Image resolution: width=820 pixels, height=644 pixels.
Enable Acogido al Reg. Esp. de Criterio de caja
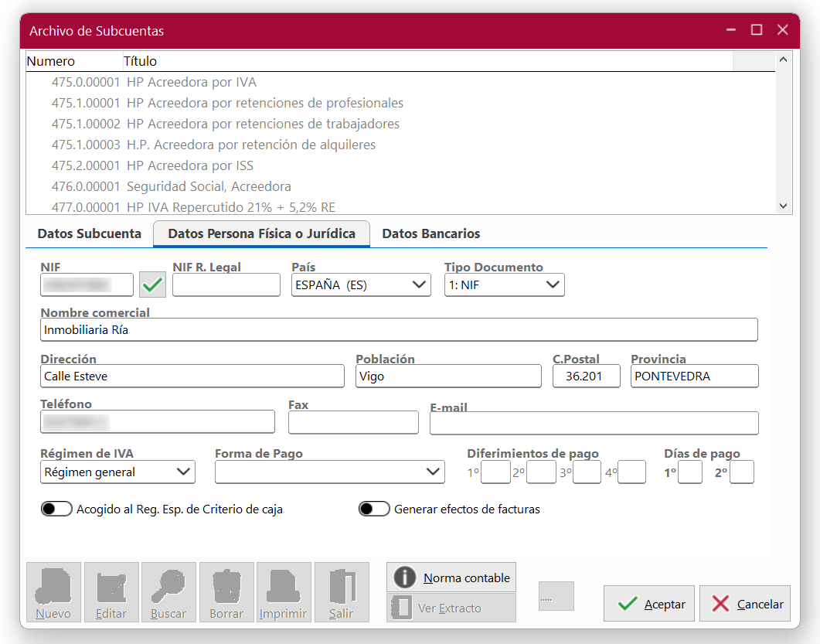pos(57,509)
